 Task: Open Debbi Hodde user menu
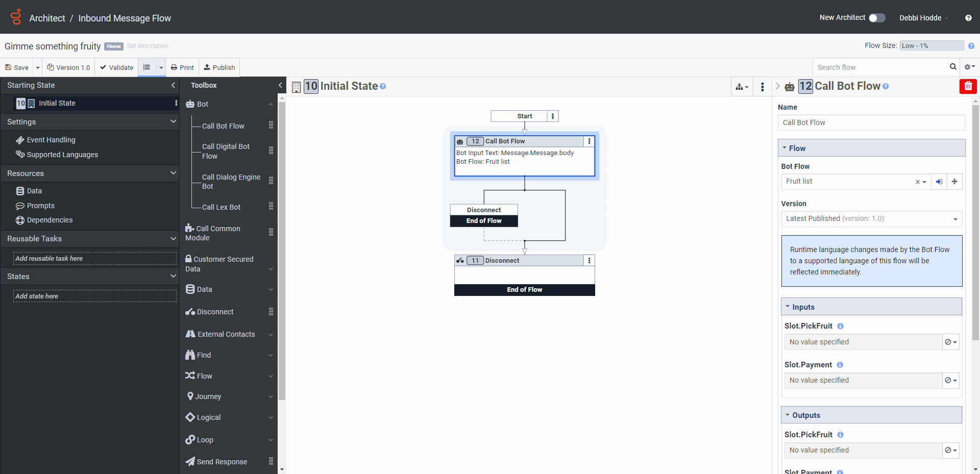click(923, 18)
